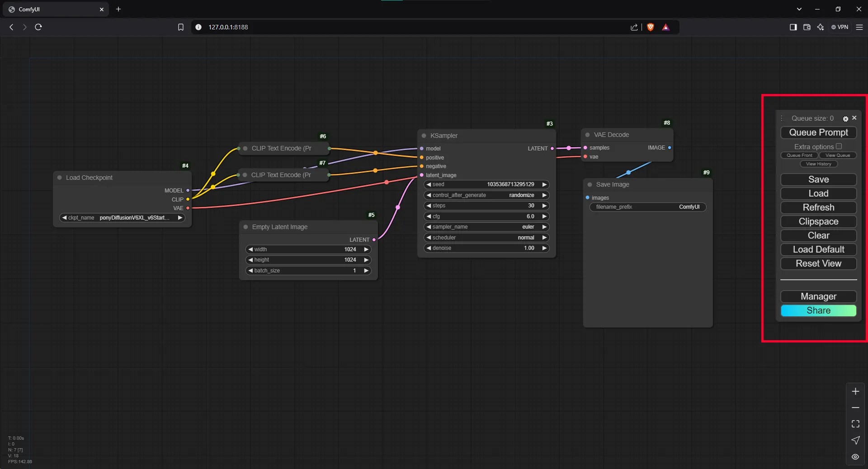Open the scheduler normal dropdown
The height and width of the screenshot is (469, 868).
[486, 238]
